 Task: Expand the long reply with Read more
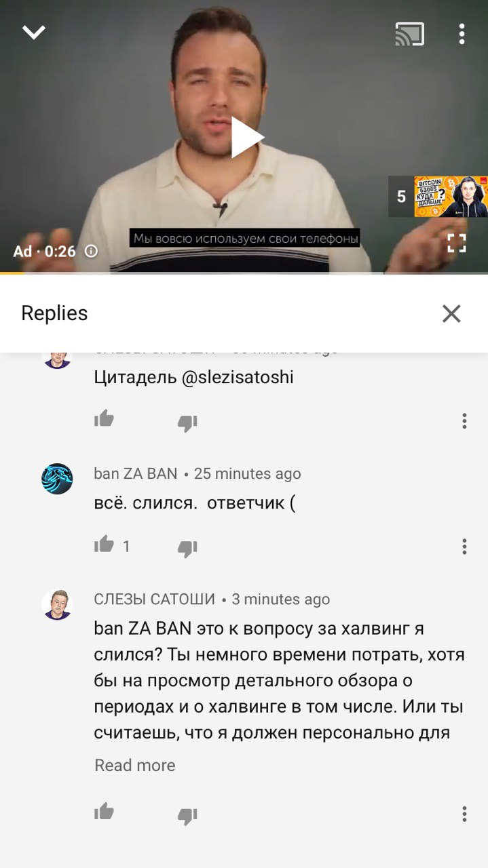(x=134, y=765)
